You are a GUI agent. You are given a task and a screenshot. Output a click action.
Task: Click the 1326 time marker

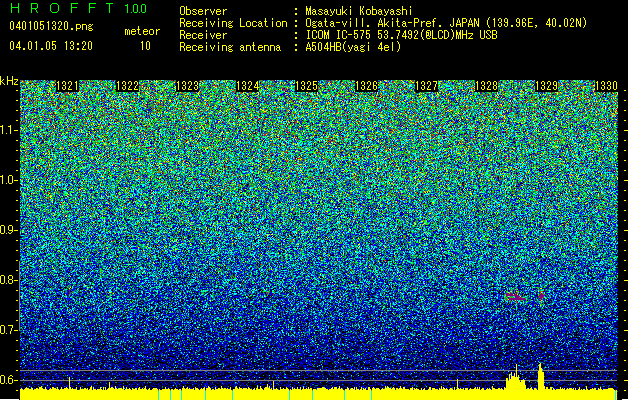(367, 86)
